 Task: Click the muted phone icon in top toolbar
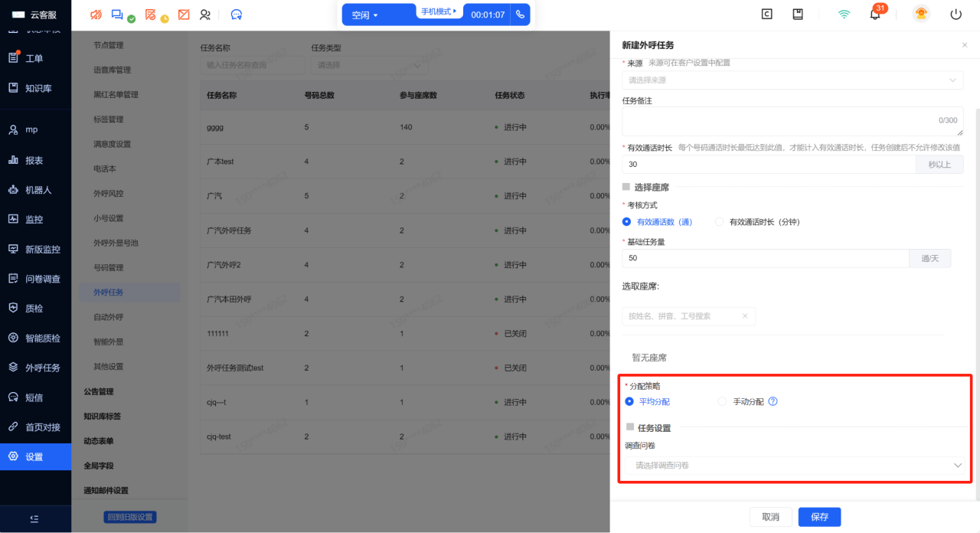(x=96, y=15)
